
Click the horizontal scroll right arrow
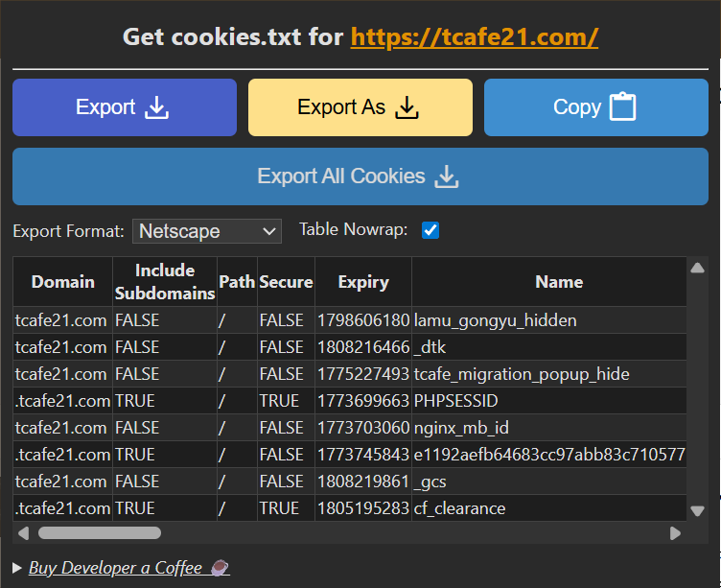pos(675,533)
